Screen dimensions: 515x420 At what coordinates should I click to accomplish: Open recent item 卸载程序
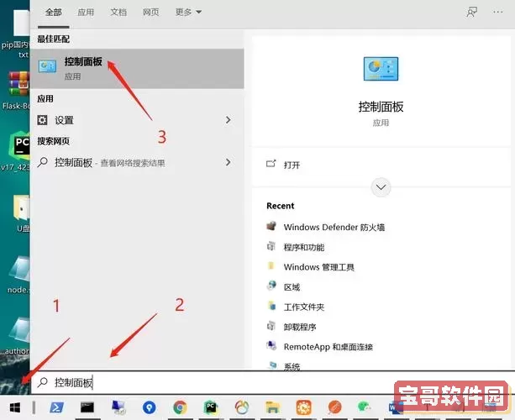point(300,327)
